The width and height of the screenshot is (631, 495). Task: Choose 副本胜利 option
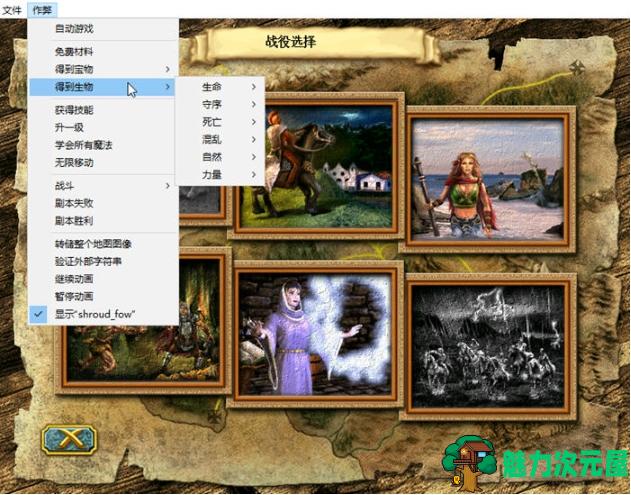[104, 221]
